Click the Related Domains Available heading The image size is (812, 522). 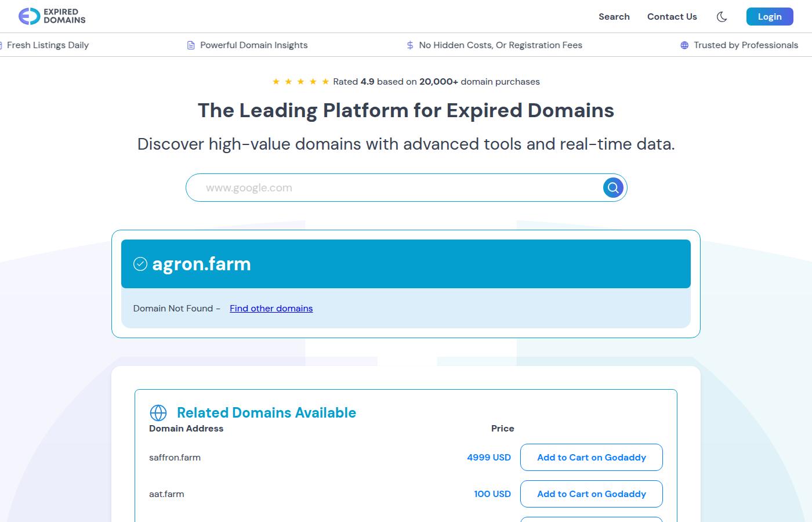(x=266, y=413)
